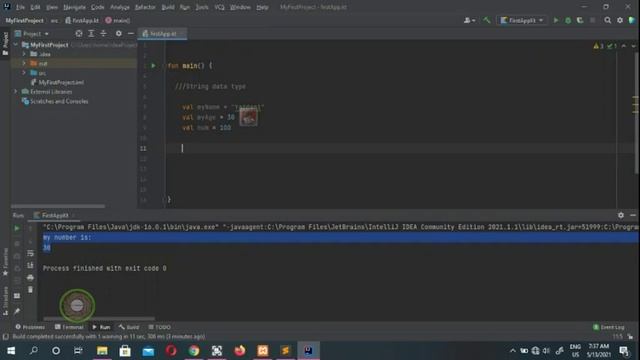
Task: Open Project panel options gear
Action: pos(118,33)
